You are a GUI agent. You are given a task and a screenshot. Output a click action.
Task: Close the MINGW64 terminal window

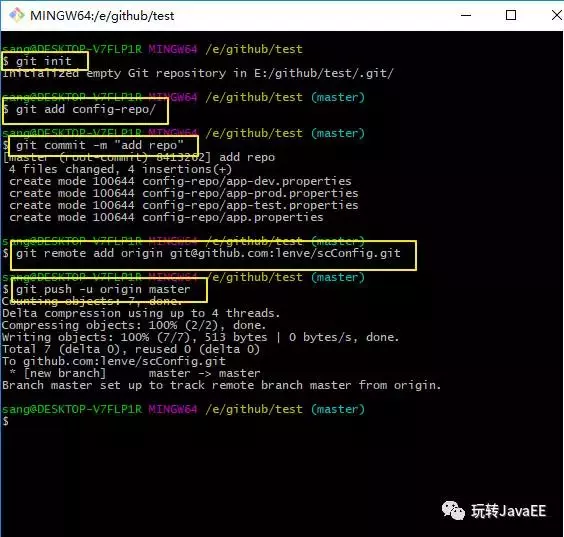(x=557, y=15)
